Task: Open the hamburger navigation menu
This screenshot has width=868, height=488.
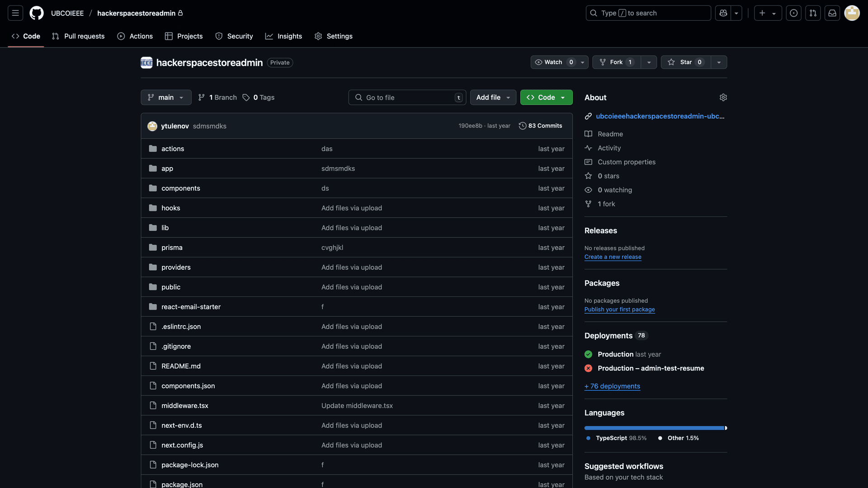Action: [15, 13]
